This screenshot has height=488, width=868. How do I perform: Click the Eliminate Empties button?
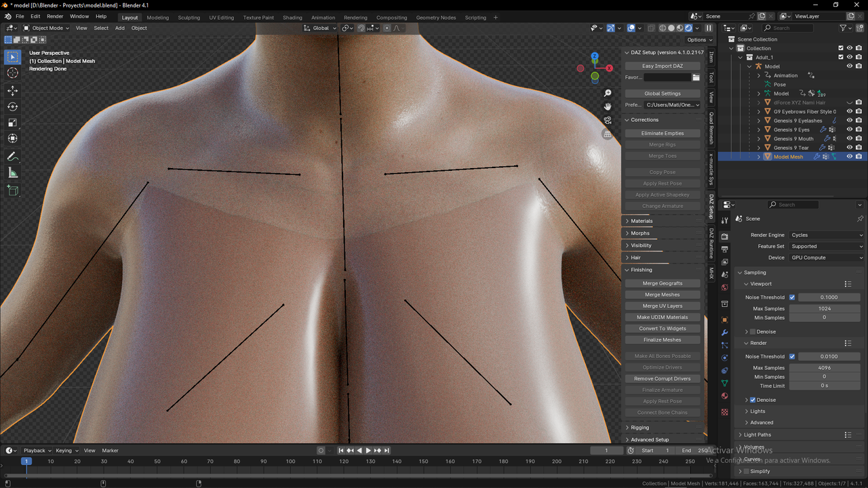[663, 134]
